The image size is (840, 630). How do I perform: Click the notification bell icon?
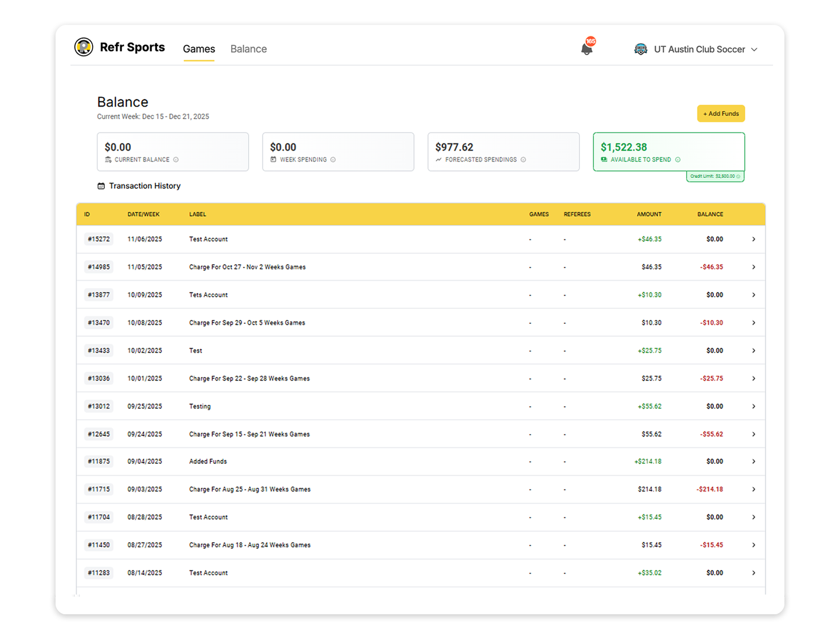click(x=587, y=49)
